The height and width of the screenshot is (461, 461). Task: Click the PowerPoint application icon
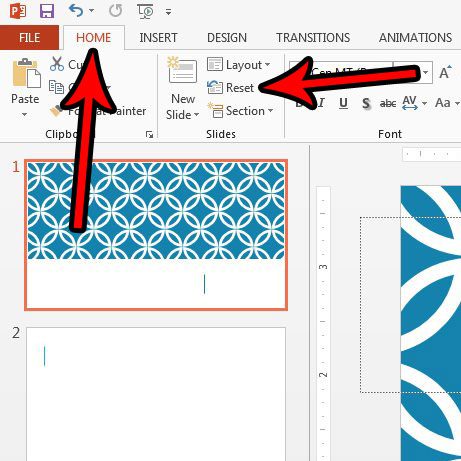tap(18, 10)
